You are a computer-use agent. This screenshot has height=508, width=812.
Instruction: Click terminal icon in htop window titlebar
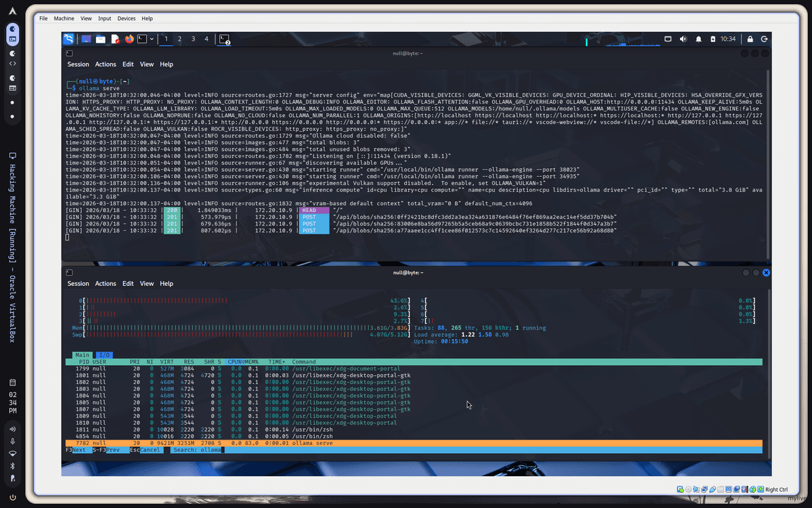[x=70, y=272]
